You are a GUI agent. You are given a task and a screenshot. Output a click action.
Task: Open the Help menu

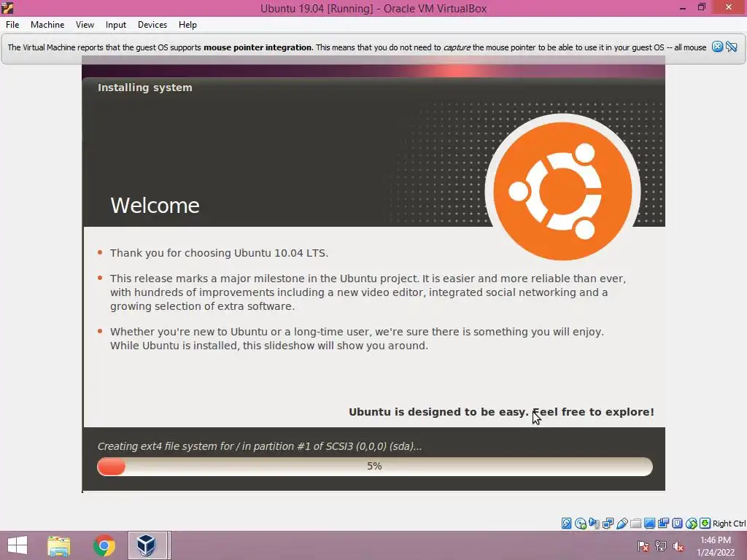pos(187,25)
